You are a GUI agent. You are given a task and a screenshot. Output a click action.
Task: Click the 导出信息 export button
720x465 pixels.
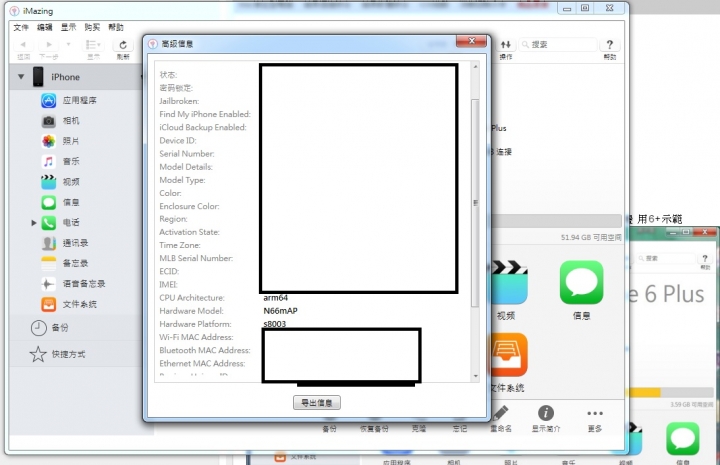pos(317,403)
